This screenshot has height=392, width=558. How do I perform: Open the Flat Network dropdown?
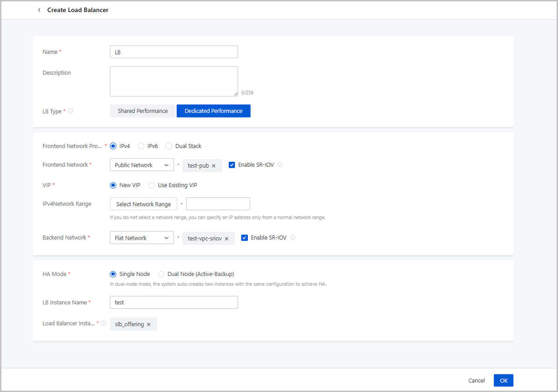pyautogui.click(x=142, y=238)
